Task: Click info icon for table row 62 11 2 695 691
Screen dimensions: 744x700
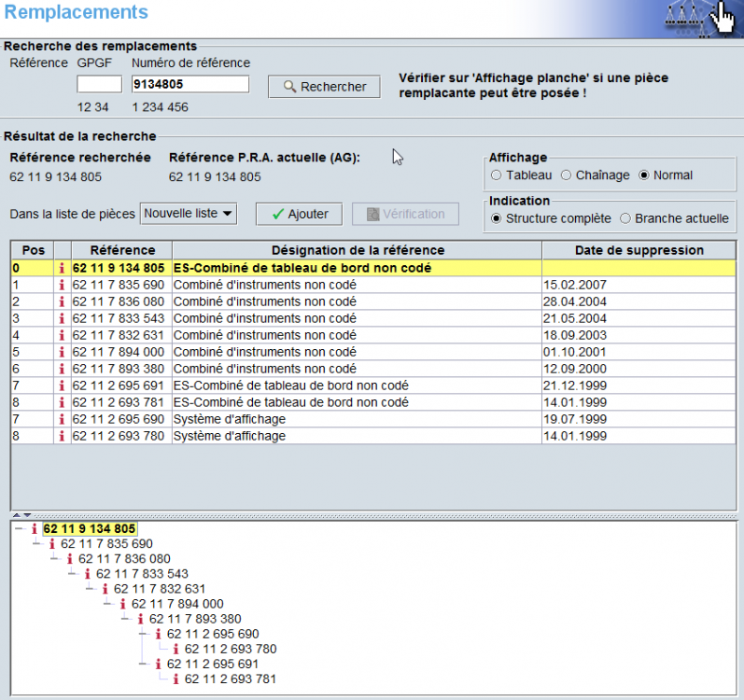Action: click(62, 385)
